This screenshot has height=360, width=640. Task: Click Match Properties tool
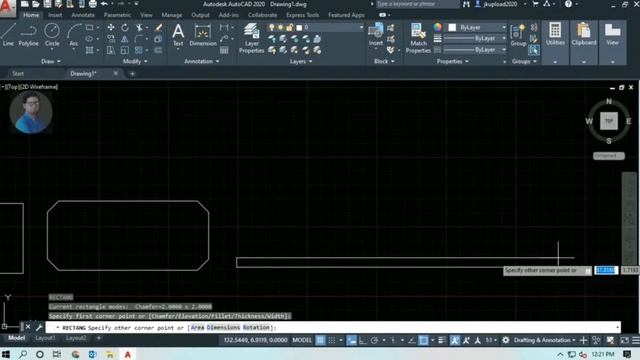coord(418,38)
